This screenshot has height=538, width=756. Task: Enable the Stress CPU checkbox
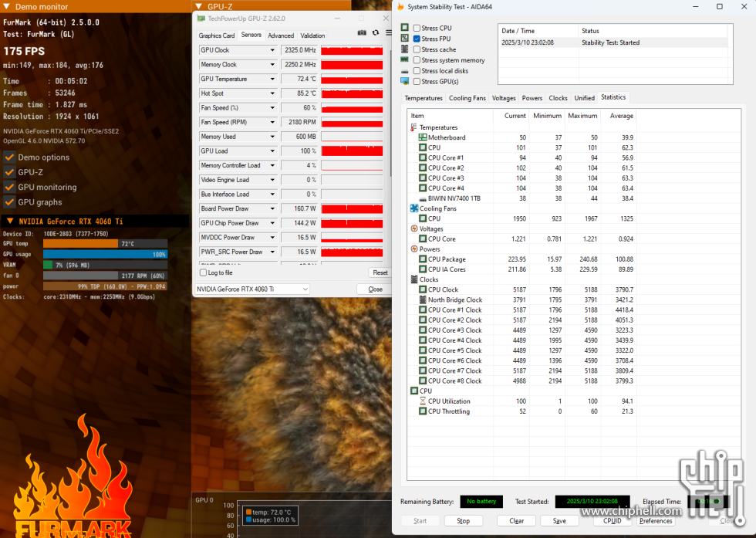tap(417, 28)
